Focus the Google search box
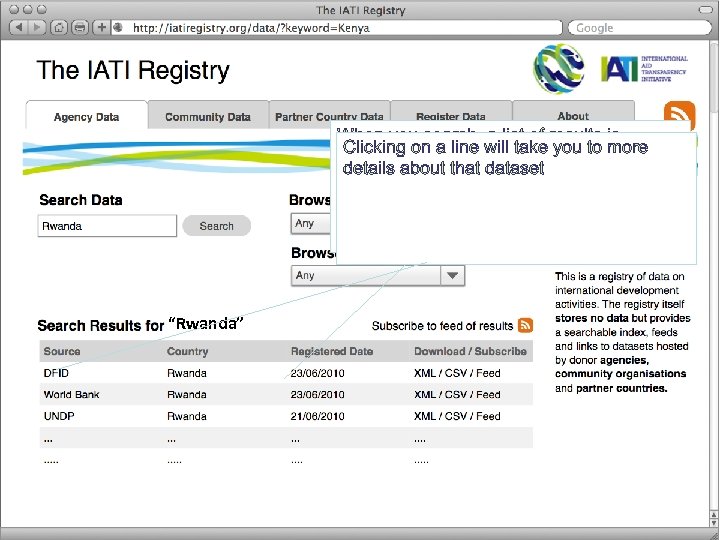Screen dimensions: 720x540 639,28
